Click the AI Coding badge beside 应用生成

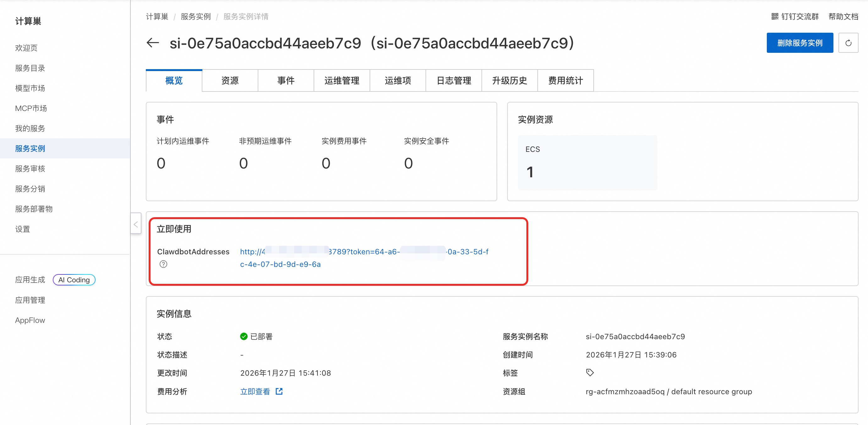(x=74, y=280)
